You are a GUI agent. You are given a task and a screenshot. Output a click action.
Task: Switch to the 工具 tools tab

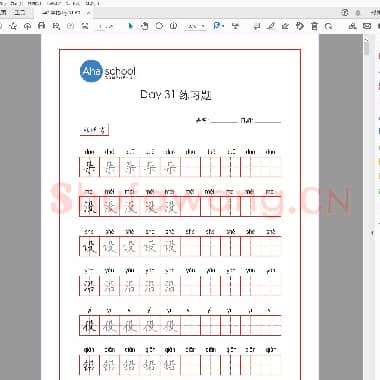pos(20,13)
